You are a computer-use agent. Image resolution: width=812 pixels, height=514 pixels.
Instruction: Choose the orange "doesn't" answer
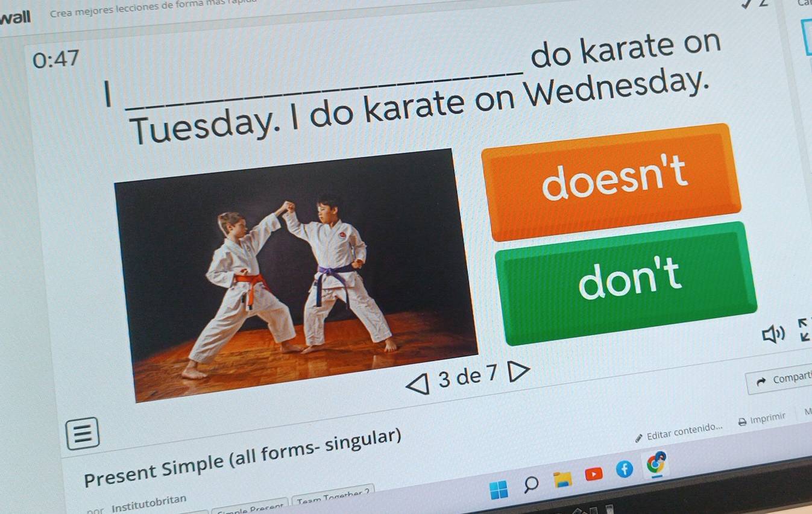coord(612,180)
